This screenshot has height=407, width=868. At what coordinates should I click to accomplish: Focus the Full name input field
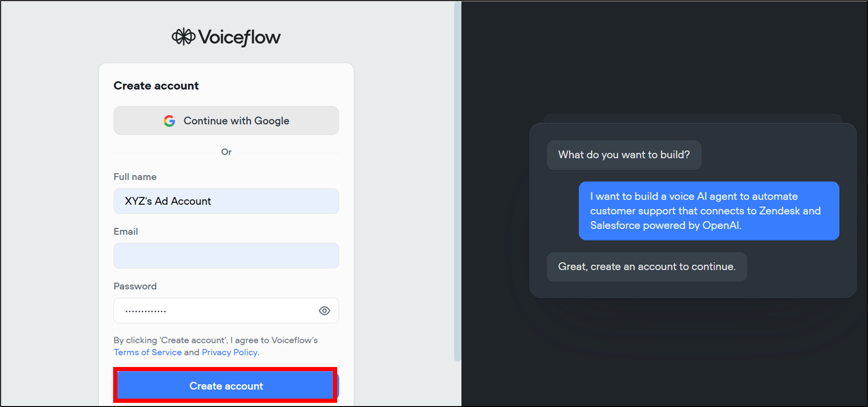(x=226, y=201)
